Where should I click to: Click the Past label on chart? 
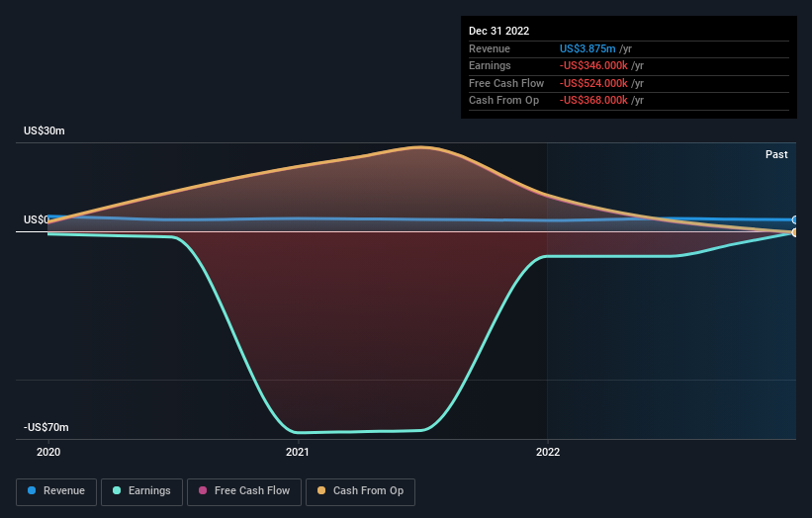[x=776, y=154]
